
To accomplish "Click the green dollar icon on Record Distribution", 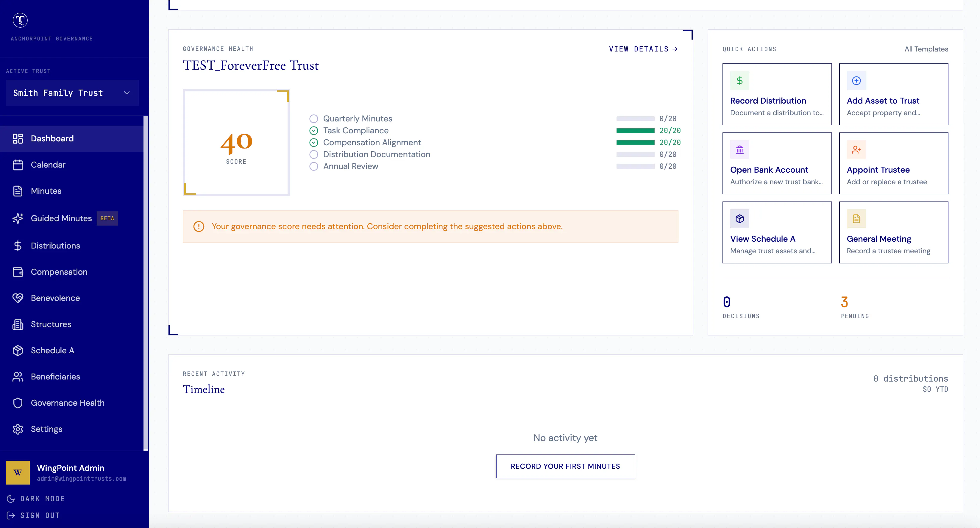I will pyautogui.click(x=739, y=81).
